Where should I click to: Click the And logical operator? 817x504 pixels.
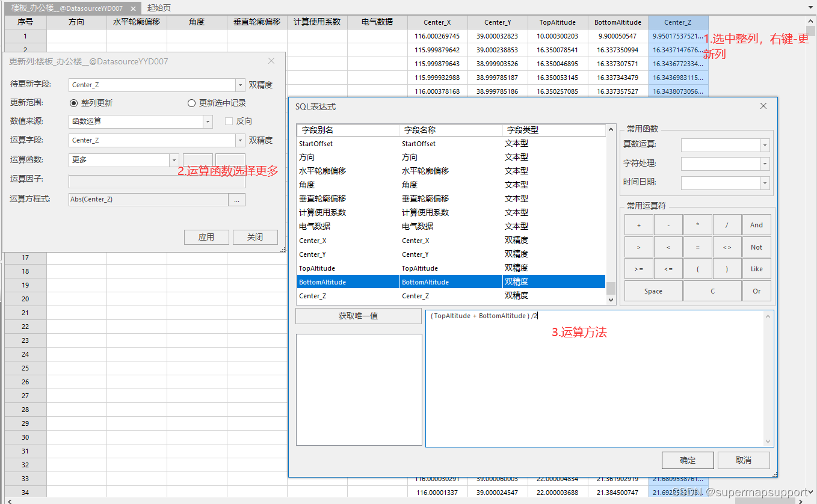[756, 224]
